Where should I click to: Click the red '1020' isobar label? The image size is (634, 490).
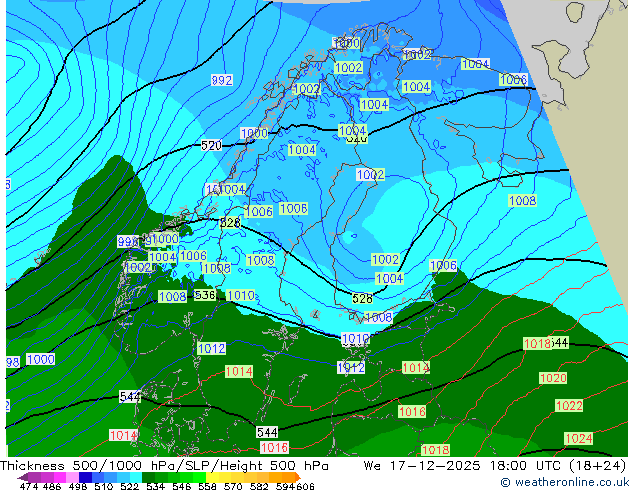point(553,378)
